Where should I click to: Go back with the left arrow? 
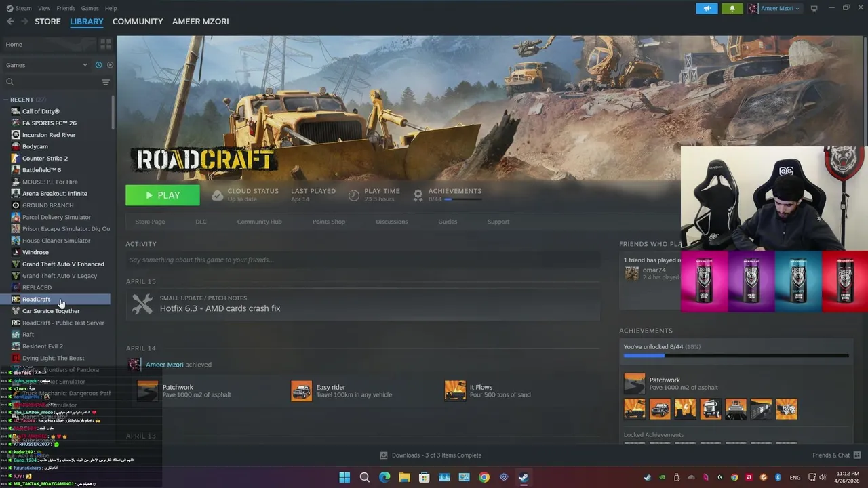10,22
